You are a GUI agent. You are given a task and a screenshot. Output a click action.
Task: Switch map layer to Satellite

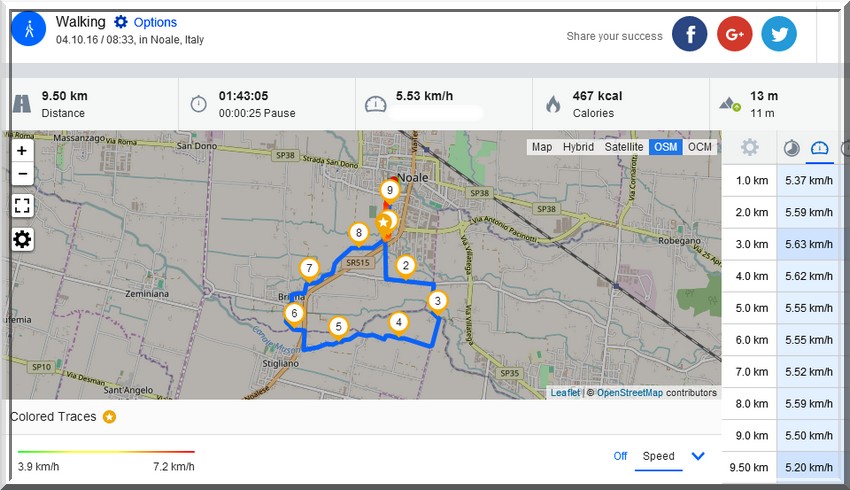point(624,147)
